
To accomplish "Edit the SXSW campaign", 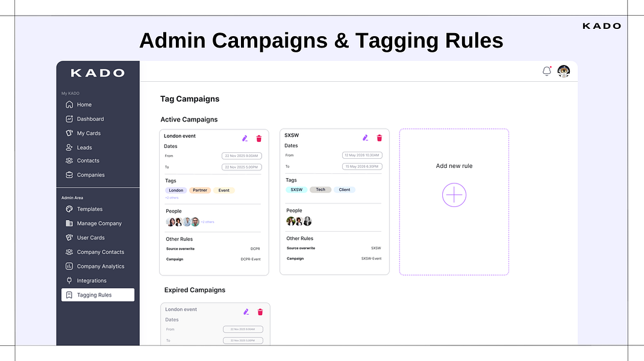I will click(365, 138).
